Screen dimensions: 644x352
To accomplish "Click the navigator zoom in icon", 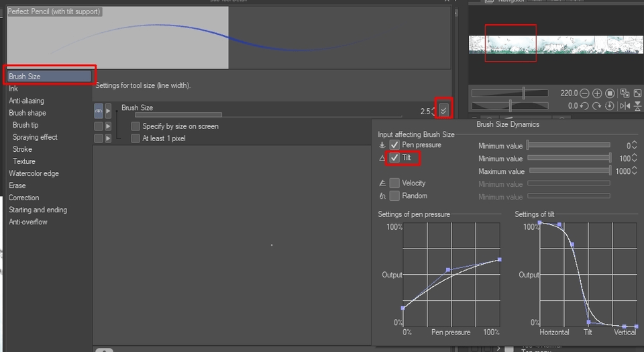I will (x=597, y=93).
